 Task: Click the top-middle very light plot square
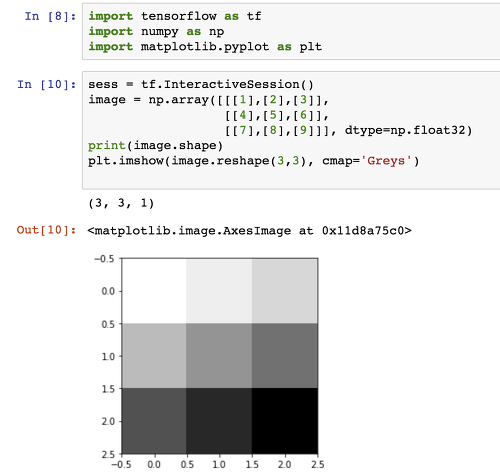point(219,291)
